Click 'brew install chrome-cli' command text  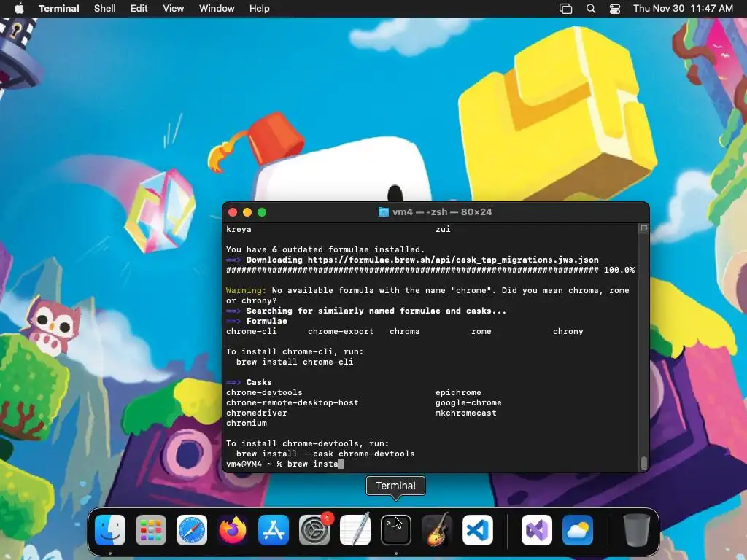295,362
